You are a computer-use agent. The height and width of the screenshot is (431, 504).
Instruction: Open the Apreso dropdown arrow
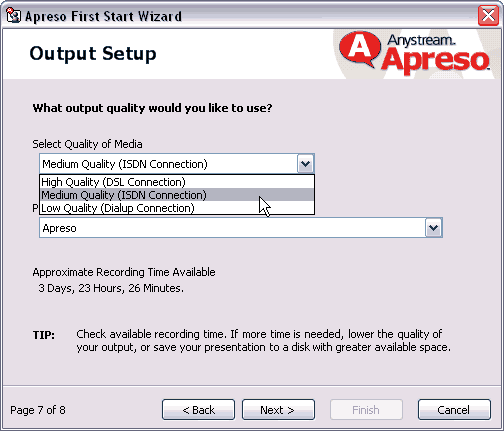coord(433,228)
